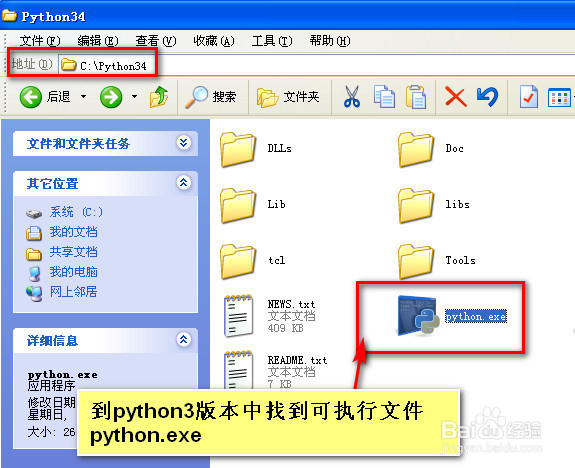
Task: Open the Forward history dropdown arrow
Action: 134,97
